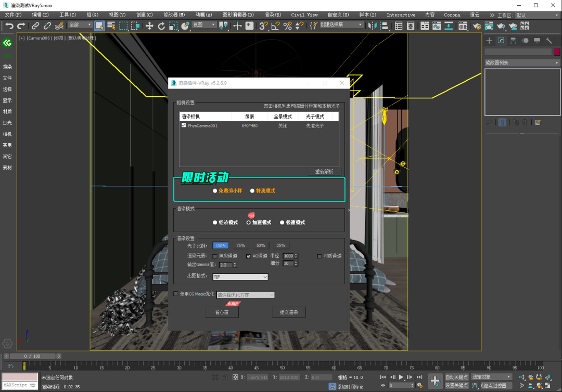Click Go to End frame icon
Viewport: 562px width, 392px height.
[418, 377]
